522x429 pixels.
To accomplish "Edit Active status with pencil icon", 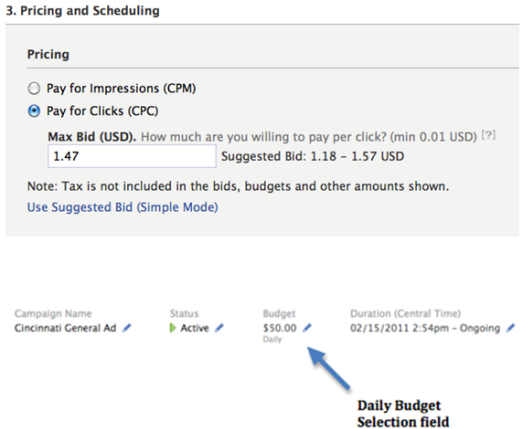I will pyautogui.click(x=219, y=328).
